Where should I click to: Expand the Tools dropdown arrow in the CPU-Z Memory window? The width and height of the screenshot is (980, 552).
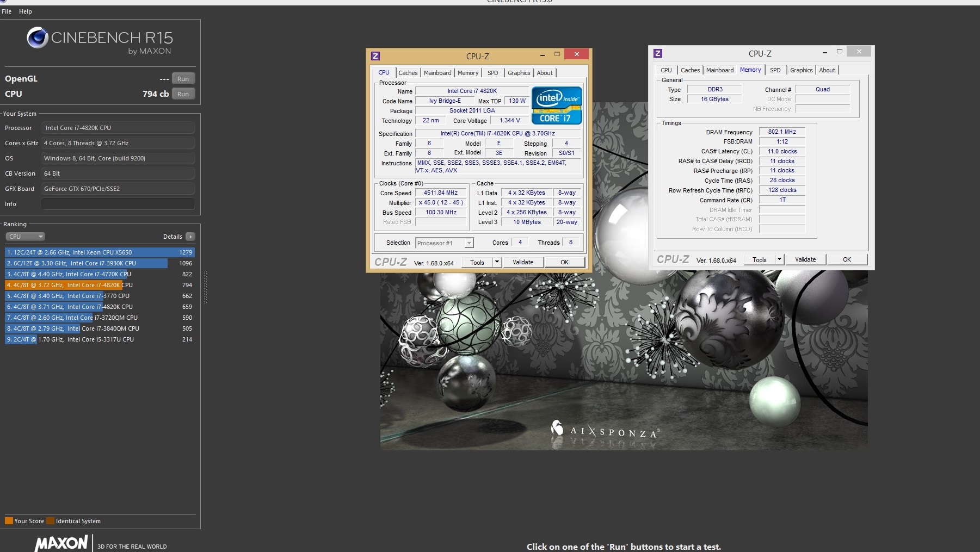[779, 259]
